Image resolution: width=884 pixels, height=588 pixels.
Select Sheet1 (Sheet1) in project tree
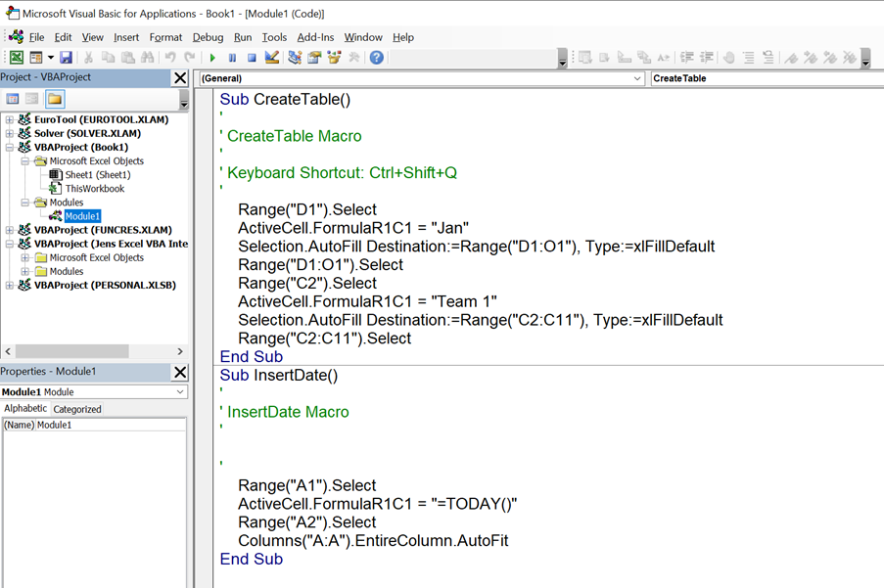[x=98, y=174]
